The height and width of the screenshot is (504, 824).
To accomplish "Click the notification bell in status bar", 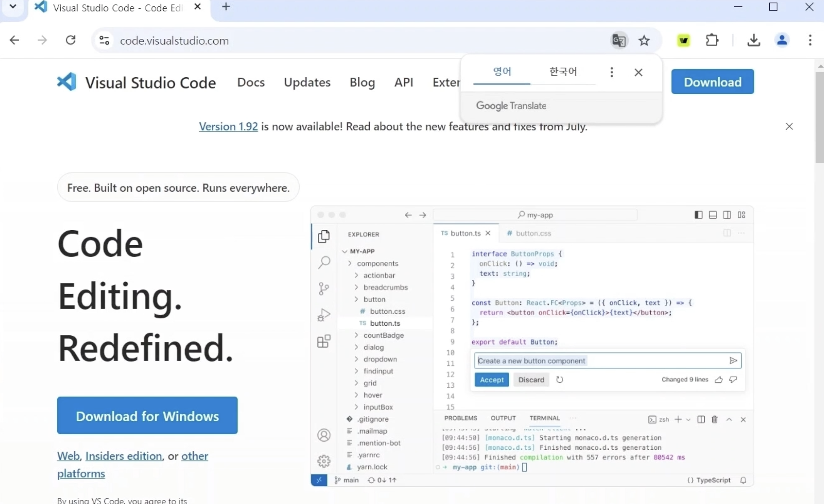I will coord(743,480).
